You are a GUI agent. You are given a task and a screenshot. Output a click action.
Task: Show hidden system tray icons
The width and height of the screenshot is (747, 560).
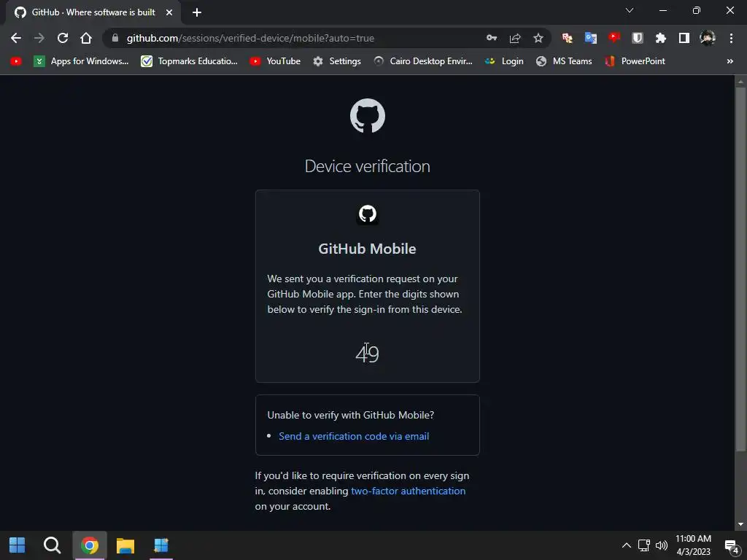[x=627, y=545]
